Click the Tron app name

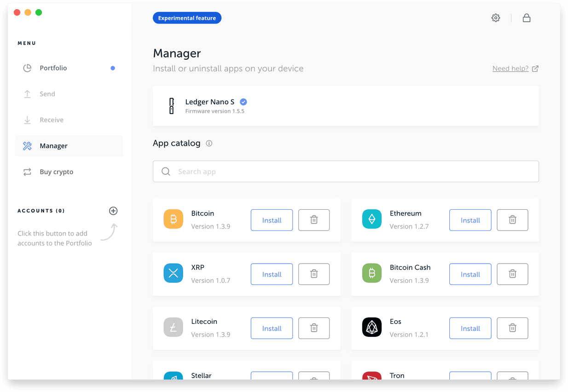(x=397, y=375)
